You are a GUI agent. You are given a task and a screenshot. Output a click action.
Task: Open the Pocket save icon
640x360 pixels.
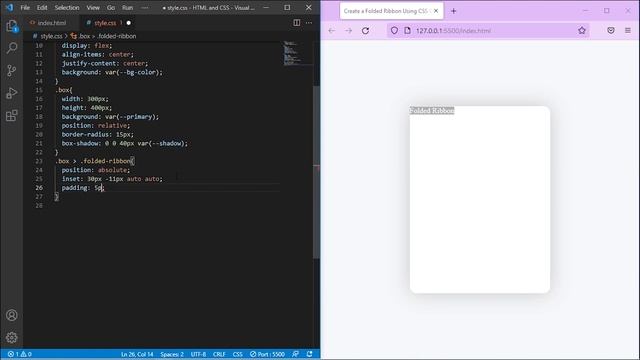tap(611, 31)
